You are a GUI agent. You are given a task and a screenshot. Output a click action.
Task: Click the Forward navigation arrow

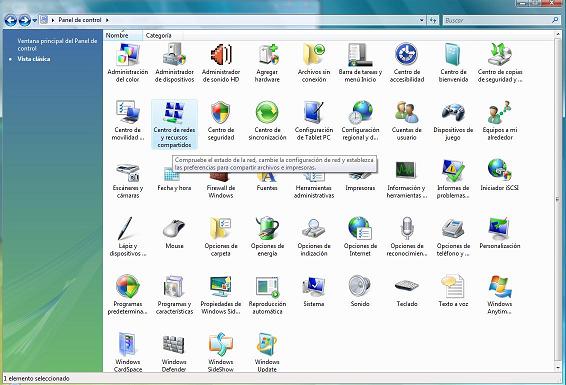point(24,20)
